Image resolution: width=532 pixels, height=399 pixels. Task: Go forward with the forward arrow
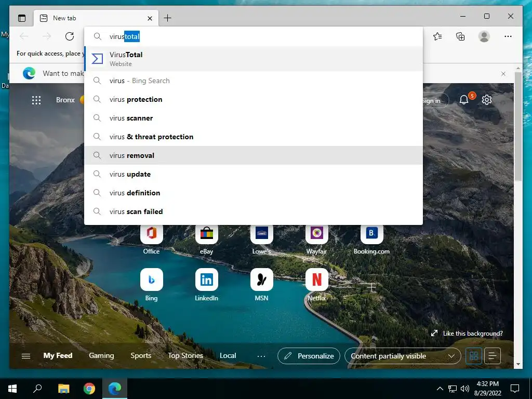47,36
